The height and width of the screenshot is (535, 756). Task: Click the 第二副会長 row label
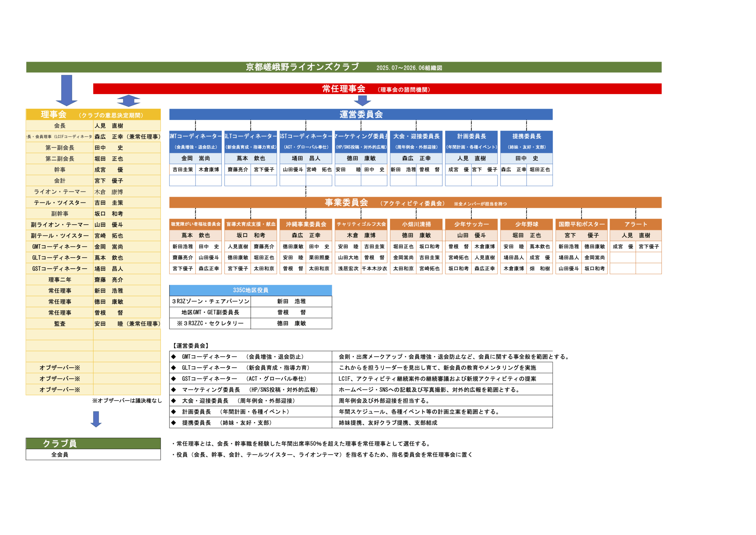(60, 158)
